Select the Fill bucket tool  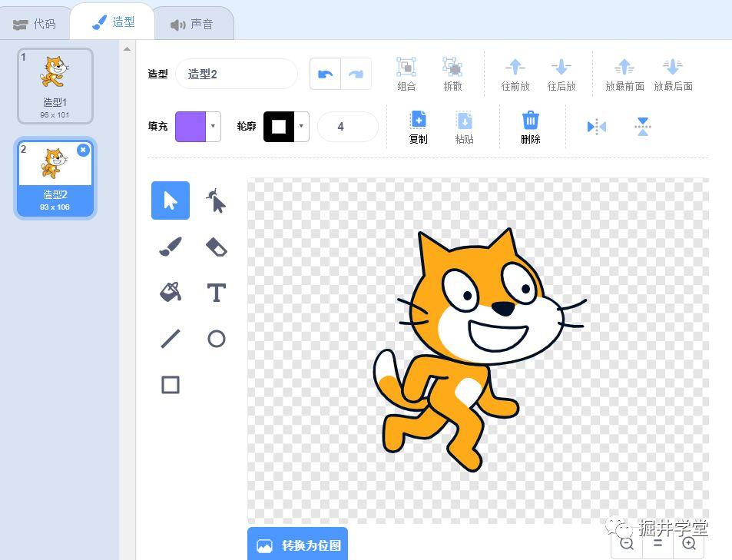pos(171,293)
